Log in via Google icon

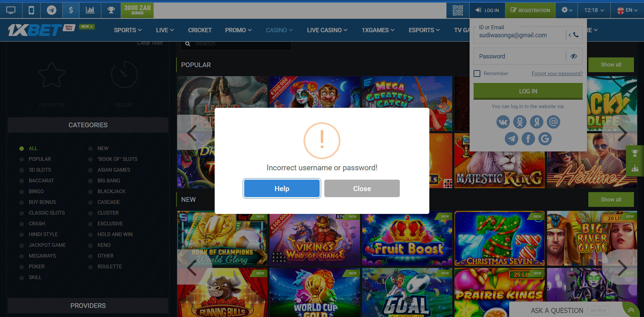(545, 139)
